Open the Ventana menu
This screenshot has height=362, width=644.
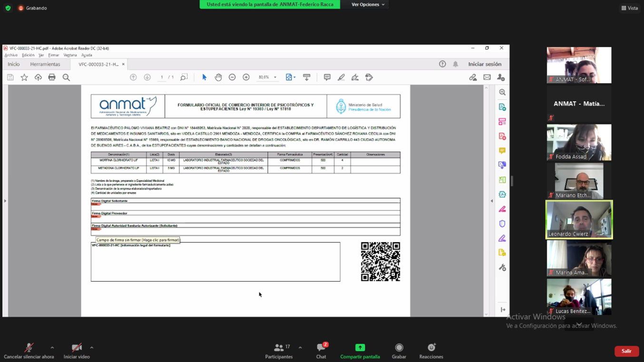[70, 55]
